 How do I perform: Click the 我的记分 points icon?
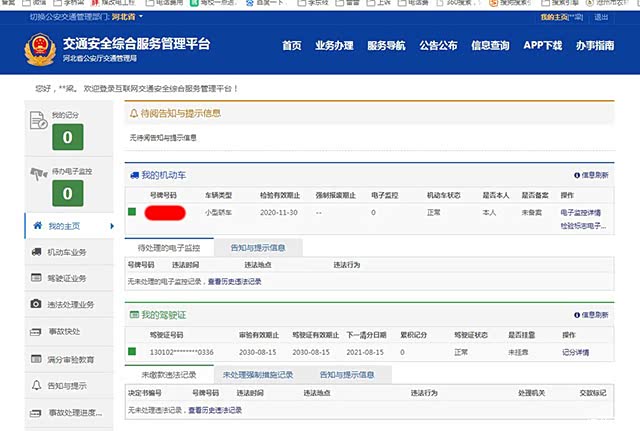(x=37, y=121)
